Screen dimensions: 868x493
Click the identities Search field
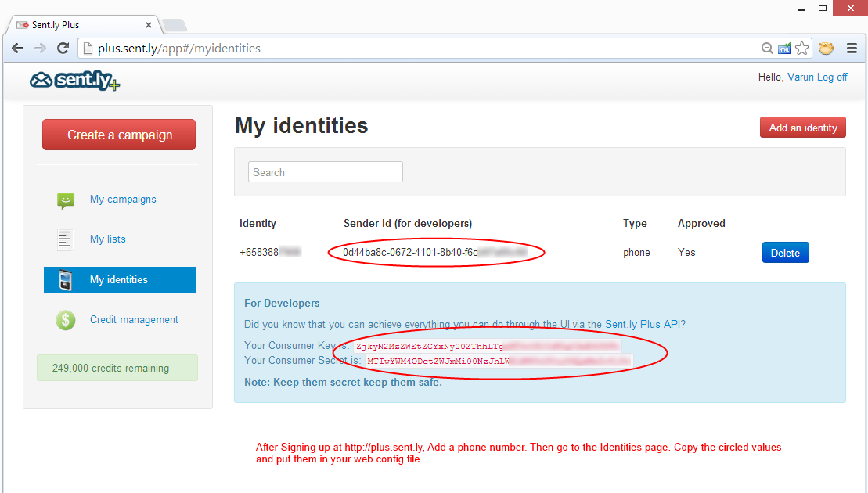[326, 172]
